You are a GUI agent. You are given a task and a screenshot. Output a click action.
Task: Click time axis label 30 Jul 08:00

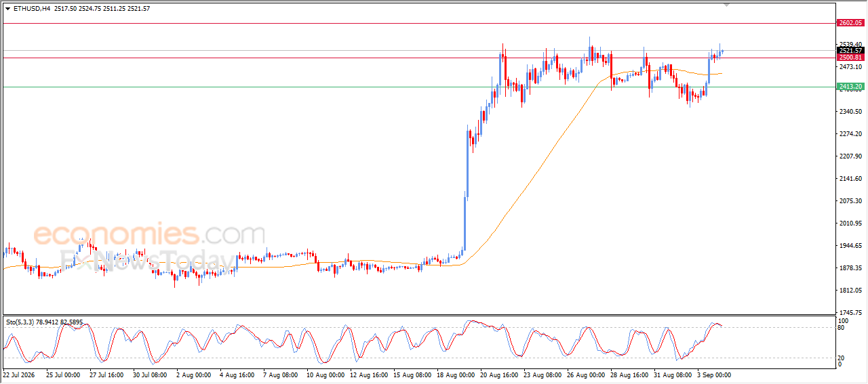coord(149,374)
